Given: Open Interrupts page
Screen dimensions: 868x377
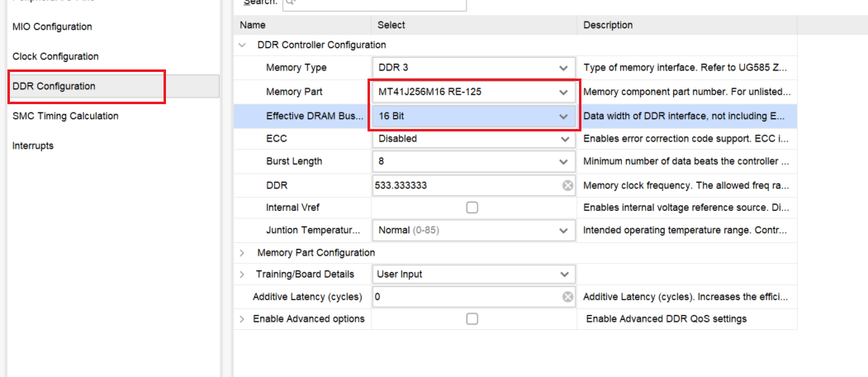Looking at the screenshot, I should pos(33,146).
